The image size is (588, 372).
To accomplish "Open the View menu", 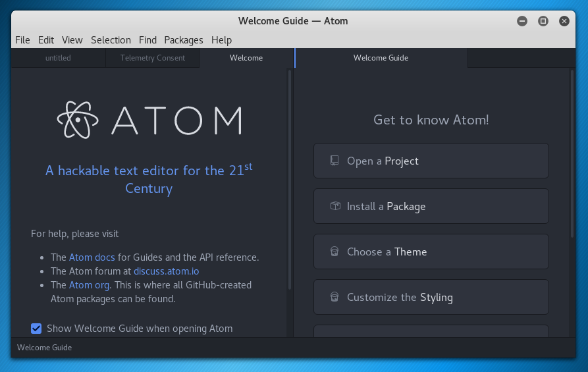I will pos(72,40).
